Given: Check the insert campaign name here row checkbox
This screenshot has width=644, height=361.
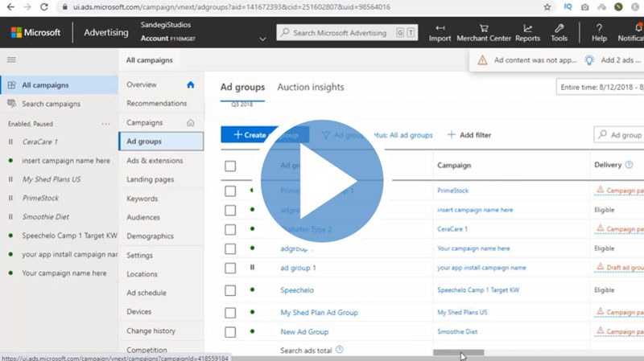Looking at the screenshot, I should click(x=230, y=210).
